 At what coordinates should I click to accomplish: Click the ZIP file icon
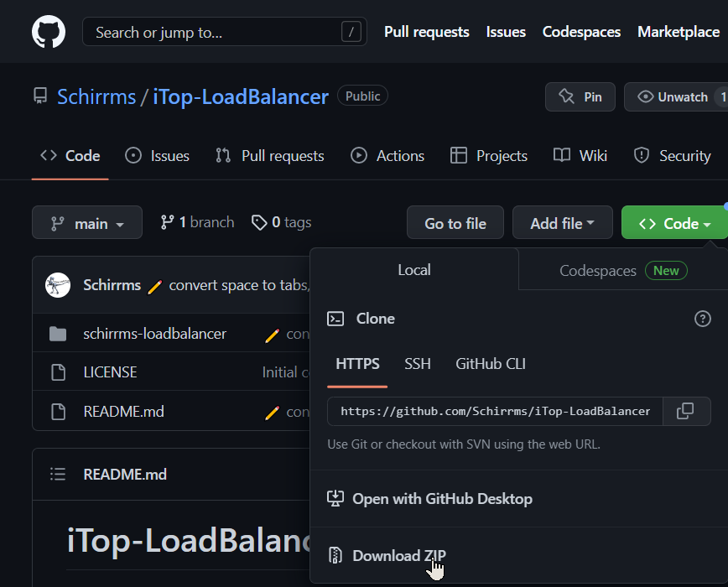click(x=335, y=555)
